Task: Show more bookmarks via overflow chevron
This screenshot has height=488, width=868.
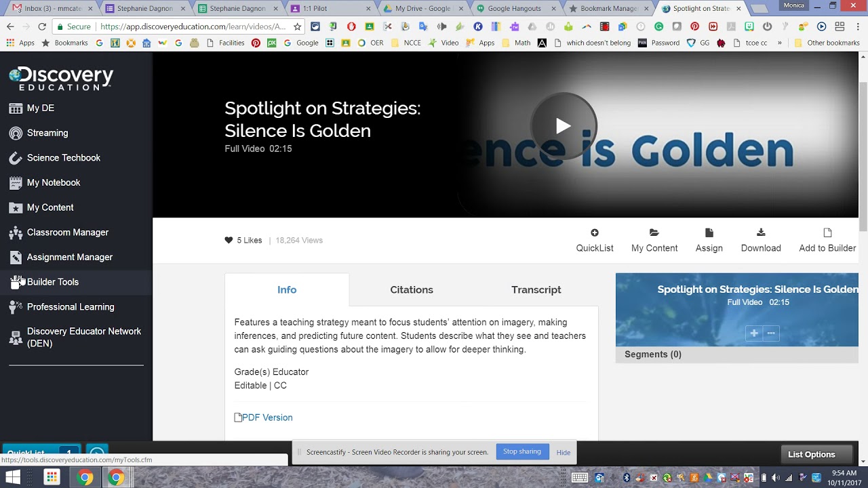Action: point(780,43)
